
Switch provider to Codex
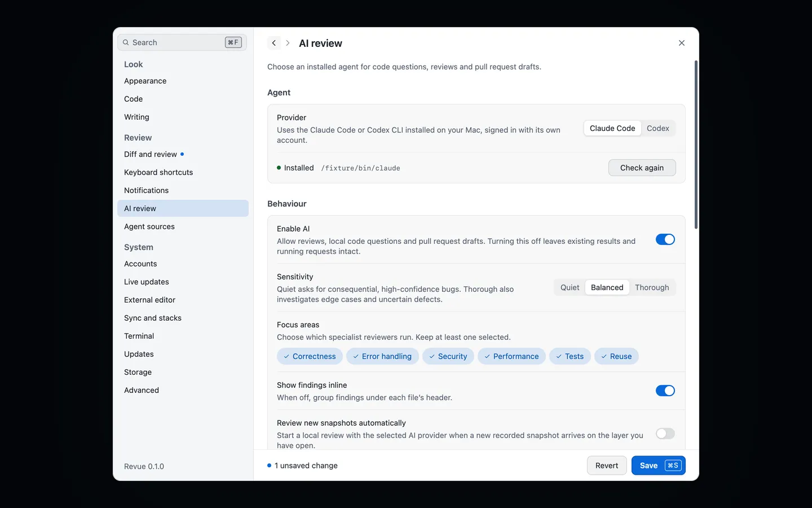[x=658, y=128]
